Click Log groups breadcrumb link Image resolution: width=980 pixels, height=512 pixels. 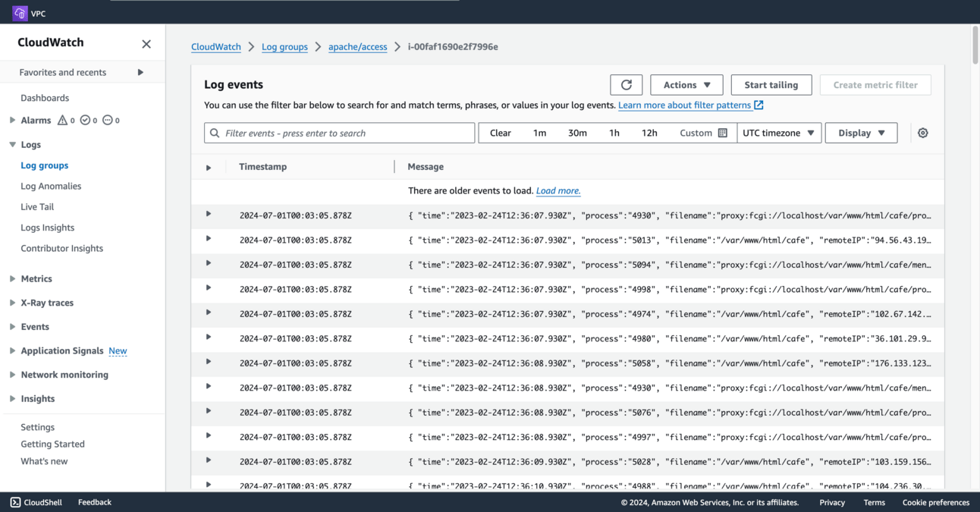284,46
